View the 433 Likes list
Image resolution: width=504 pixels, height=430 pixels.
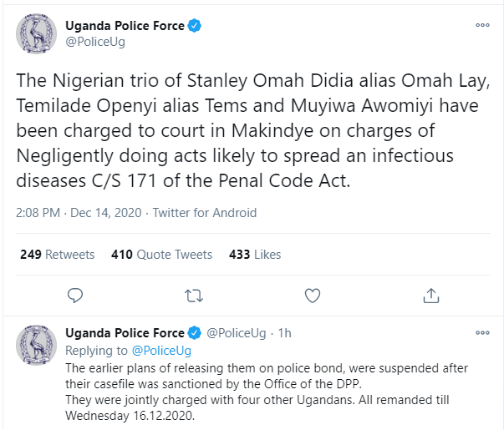256,255
